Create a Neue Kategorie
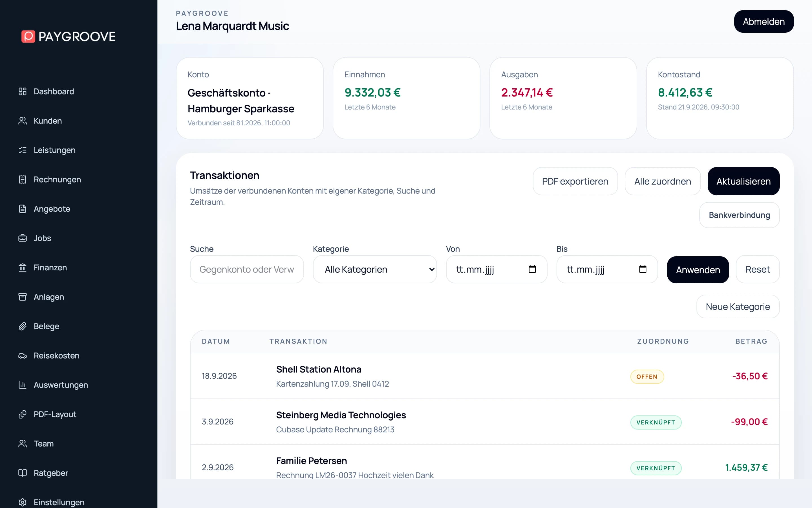 coord(738,306)
